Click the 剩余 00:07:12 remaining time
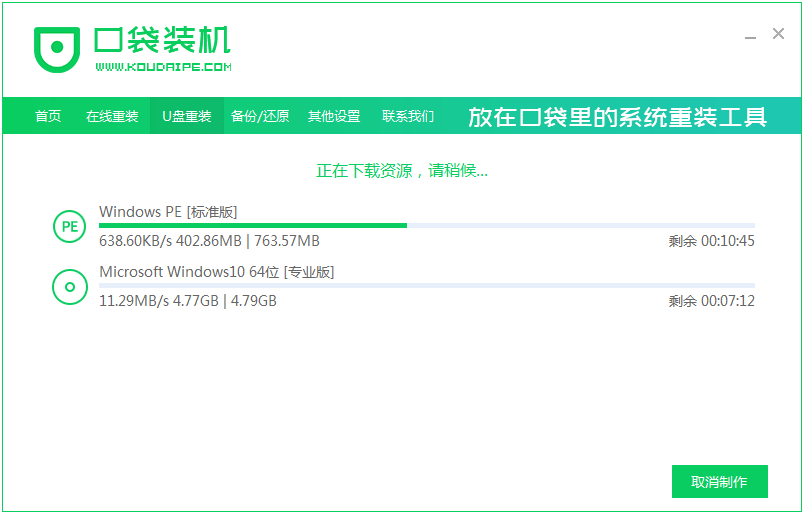Screen dimensions: 803x513 711,301
